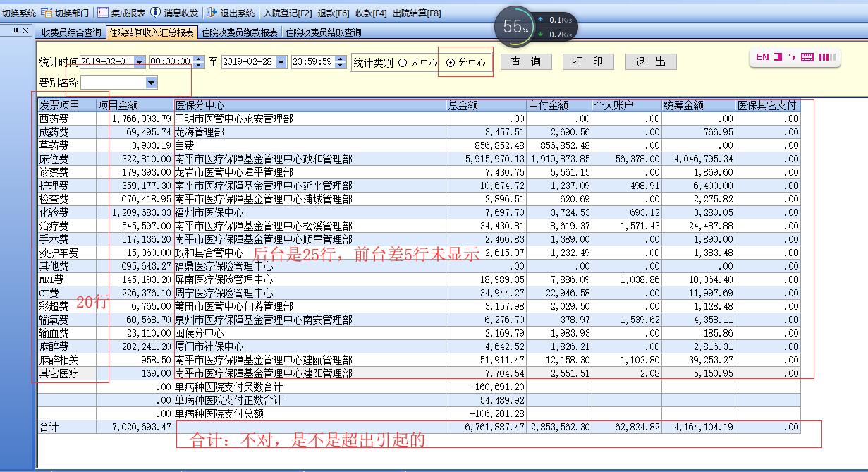This screenshot has width=868, height=472.
Task: Select the 厦门市社保中心 cell
Action: click(310, 346)
